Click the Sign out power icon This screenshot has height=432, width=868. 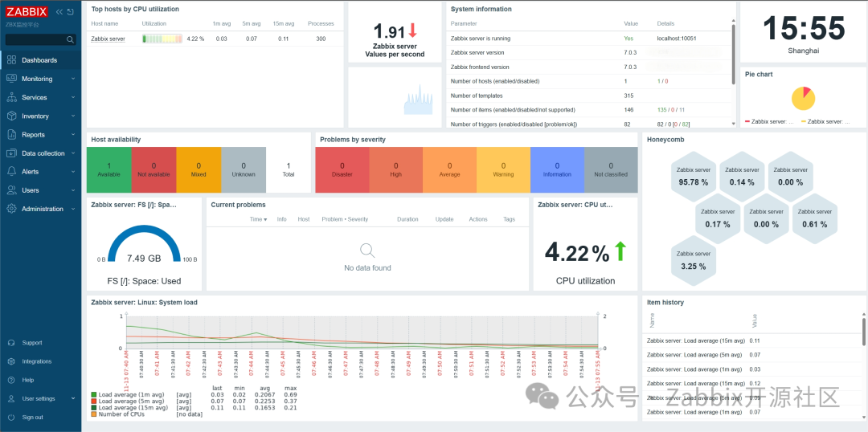[x=11, y=417]
